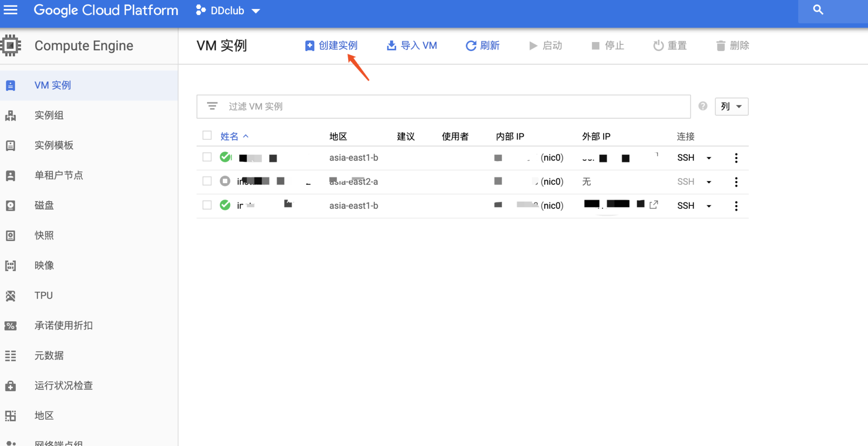Click 导入 VM import button

[x=412, y=46]
